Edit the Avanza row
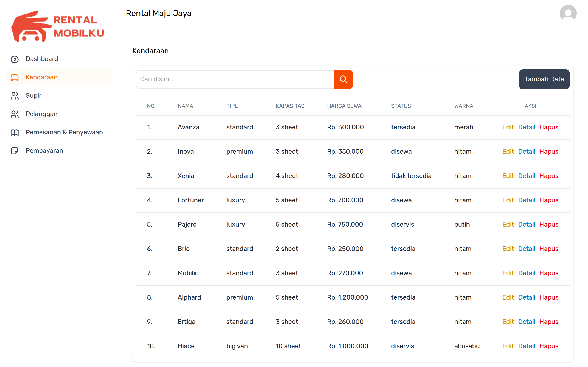The height and width of the screenshot is (367, 588). pyautogui.click(x=508, y=127)
